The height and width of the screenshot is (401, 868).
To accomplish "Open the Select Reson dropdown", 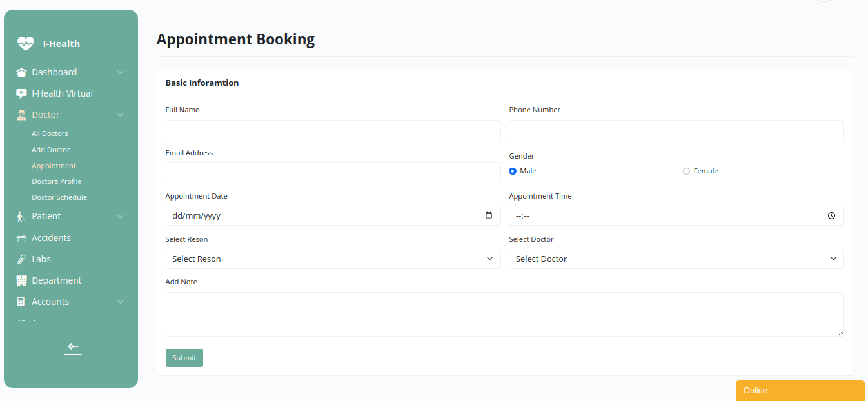I will click(333, 259).
